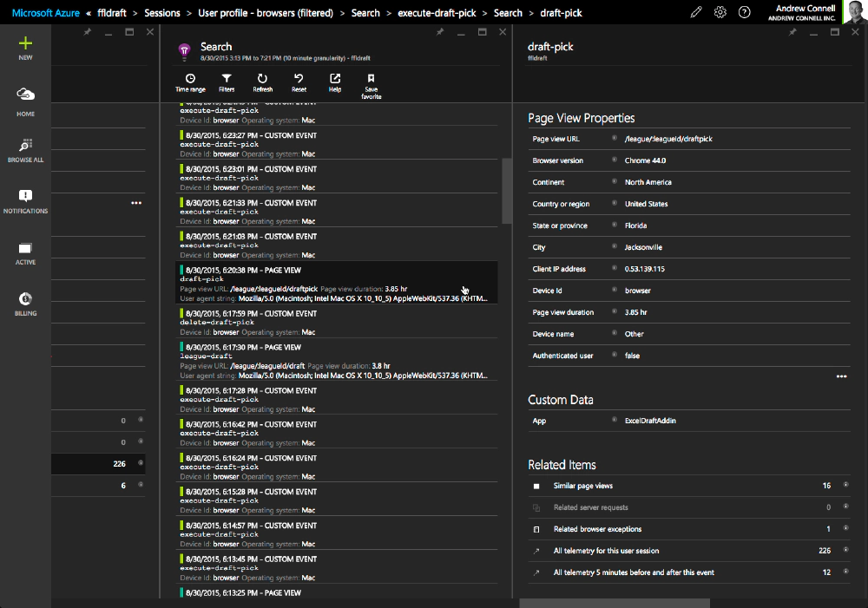
Task: Go to HOME in the sidebar
Action: click(x=25, y=101)
